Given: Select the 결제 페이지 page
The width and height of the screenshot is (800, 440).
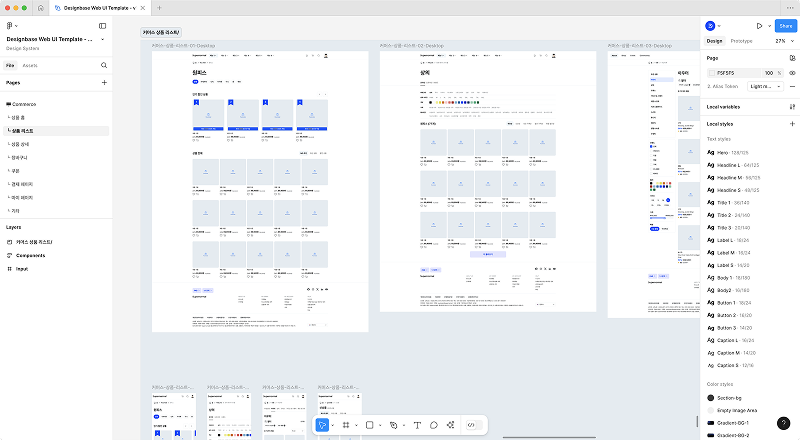Looking at the screenshot, I should (x=56, y=184).
